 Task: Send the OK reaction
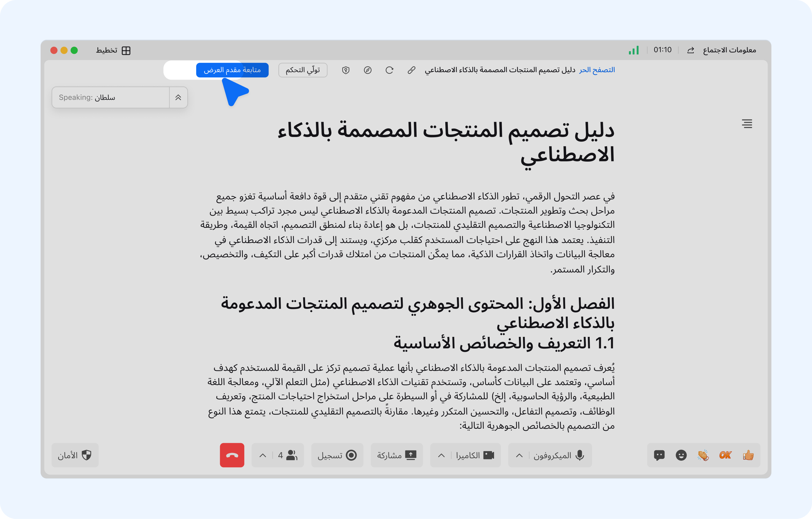click(725, 455)
